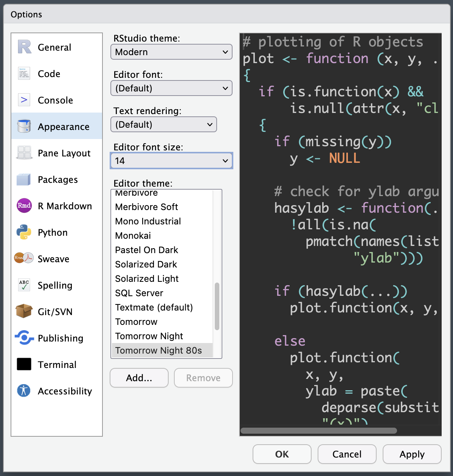Select the Mono Industrial editor theme
Screen dimensions: 453x476
(x=163, y=221)
